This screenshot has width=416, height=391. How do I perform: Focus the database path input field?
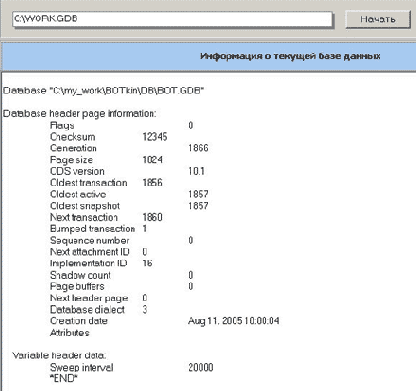tap(172, 20)
